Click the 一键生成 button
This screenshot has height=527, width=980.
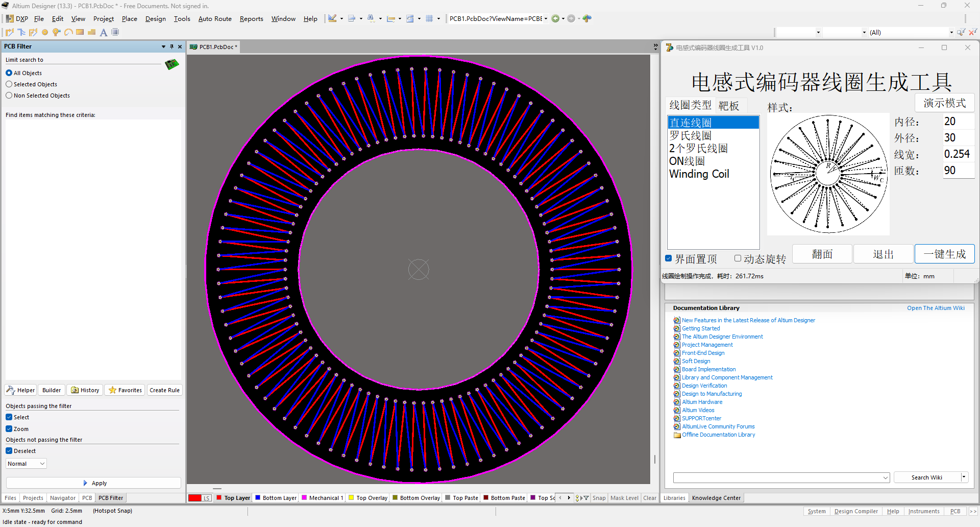(x=944, y=254)
